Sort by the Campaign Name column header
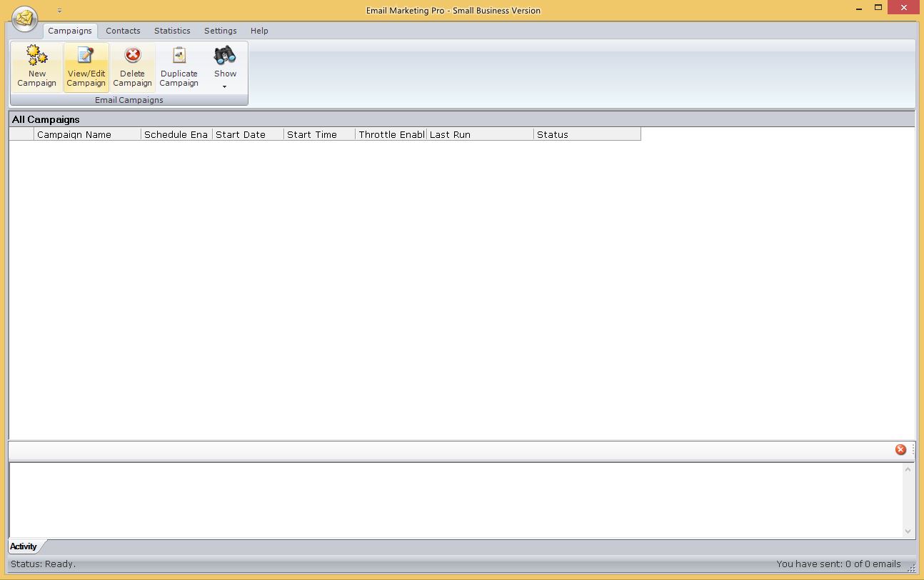This screenshot has width=924, height=580. tap(74, 134)
